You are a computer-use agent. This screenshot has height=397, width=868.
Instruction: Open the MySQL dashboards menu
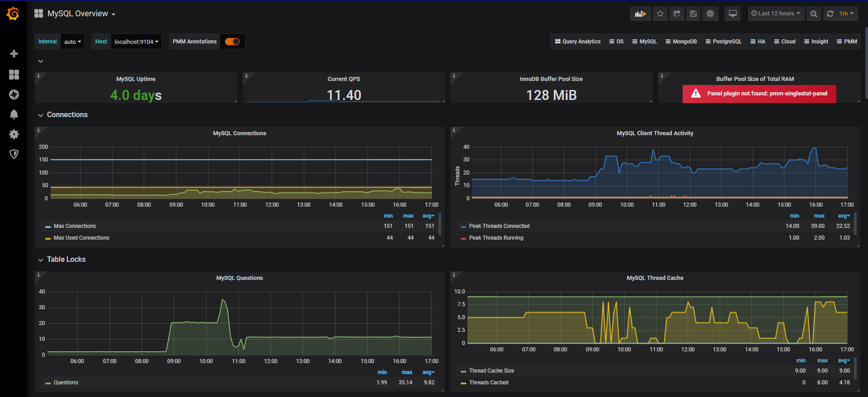tap(644, 42)
